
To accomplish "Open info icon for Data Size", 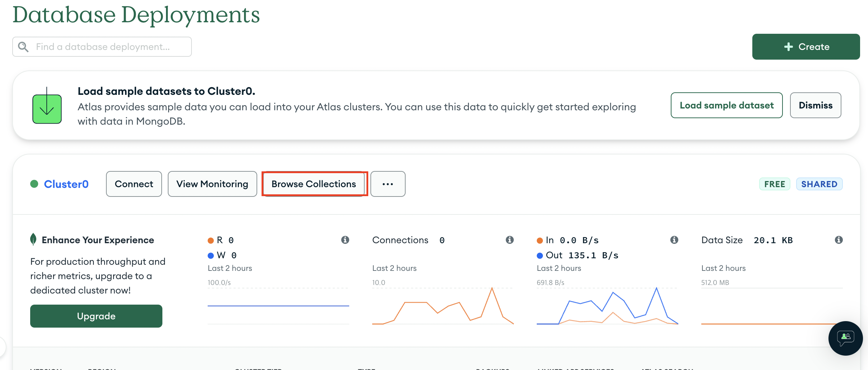I will [839, 240].
